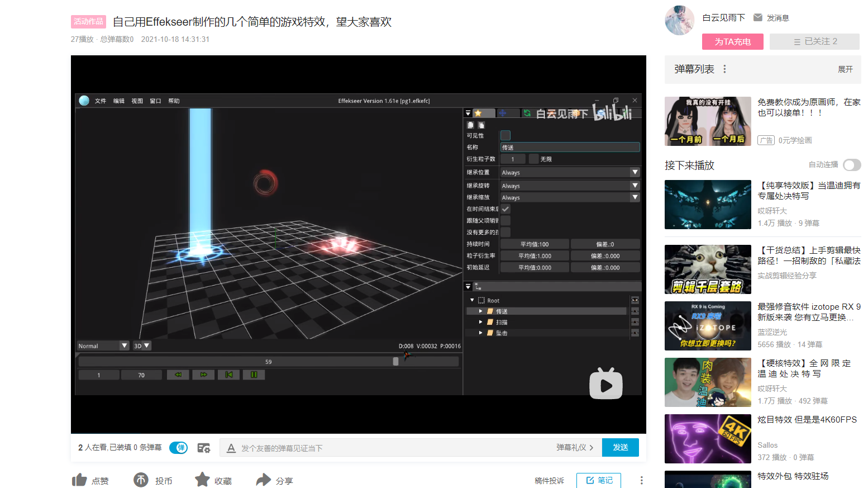868x488 pixels.
Task: Toggle the 跟随父项销毁 checkbox
Action: coord(505,221)
